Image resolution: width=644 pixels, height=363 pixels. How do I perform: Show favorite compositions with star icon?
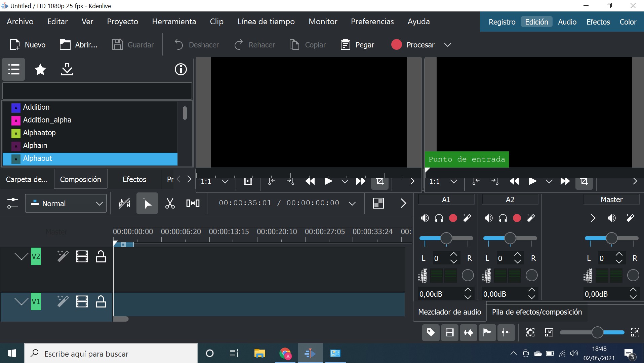[x=40, y=70]
